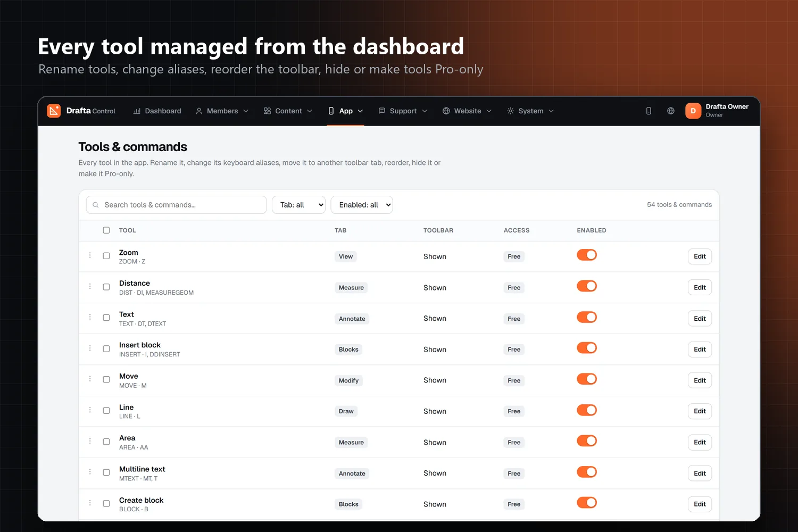
Task: Disable the Distance tool toggle
Action: click(587, 286)
